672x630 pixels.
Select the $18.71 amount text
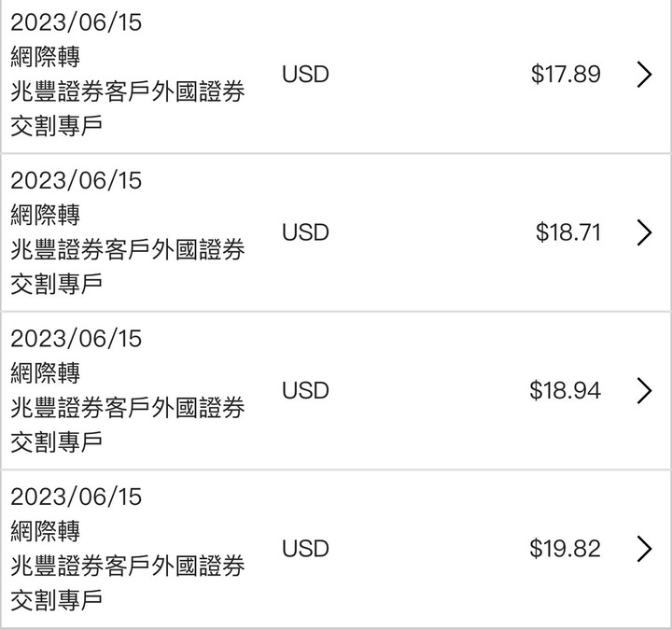(567, 232)
